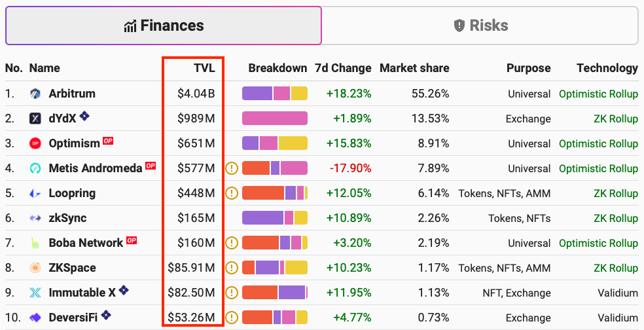Click the chart icon on Finances tab

[x=130, y=26]
